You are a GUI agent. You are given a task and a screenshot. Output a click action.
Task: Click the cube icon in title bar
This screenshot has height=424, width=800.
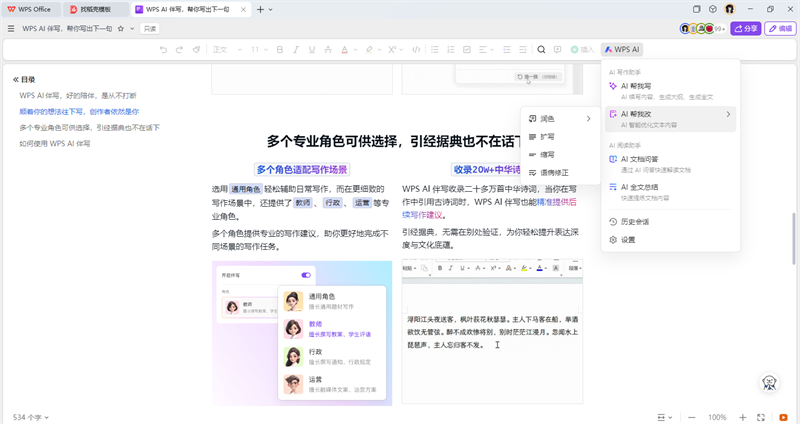pos(713,9)
